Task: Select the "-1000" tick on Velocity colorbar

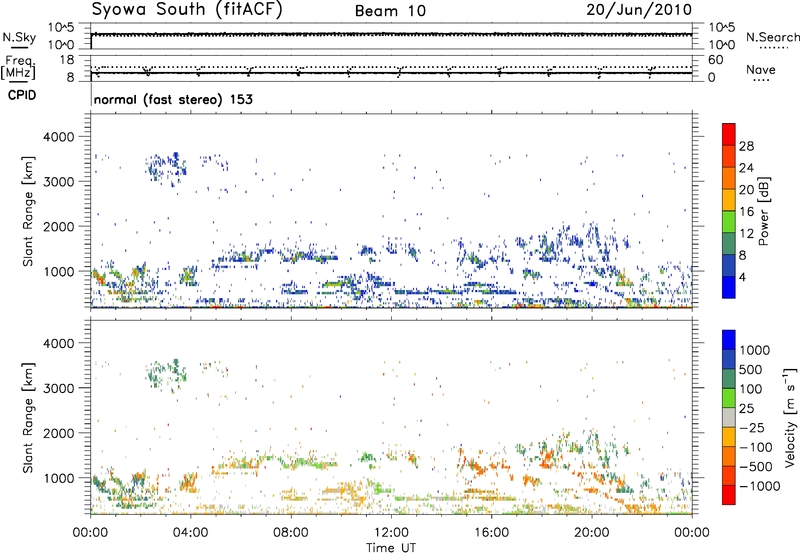Action: [759, 486]
